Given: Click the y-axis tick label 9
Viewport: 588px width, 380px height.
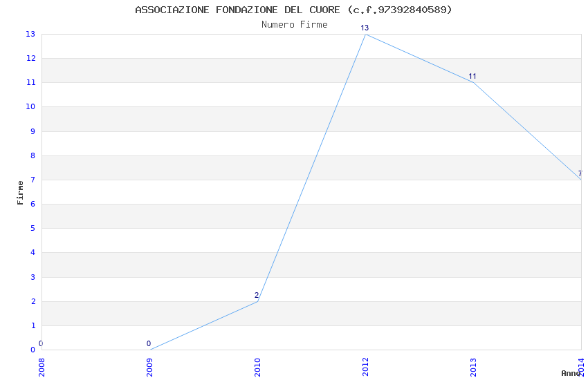Looking at the screenshot, I should coord(33,131).
